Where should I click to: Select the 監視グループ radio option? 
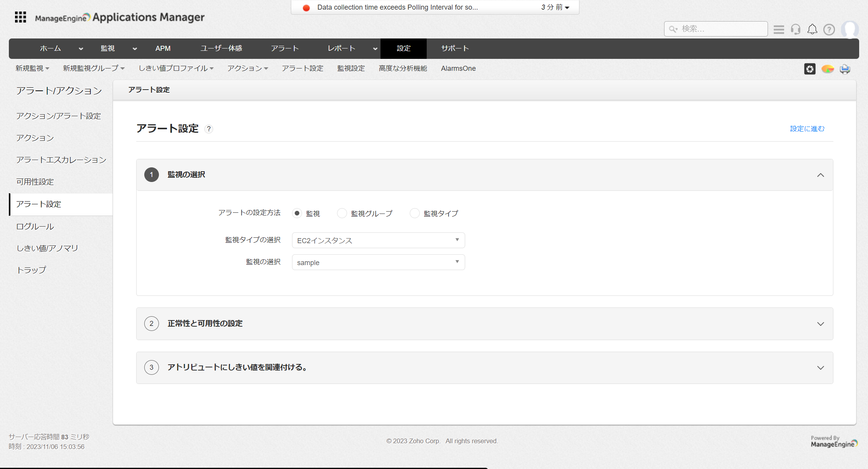tap(342, 213)
